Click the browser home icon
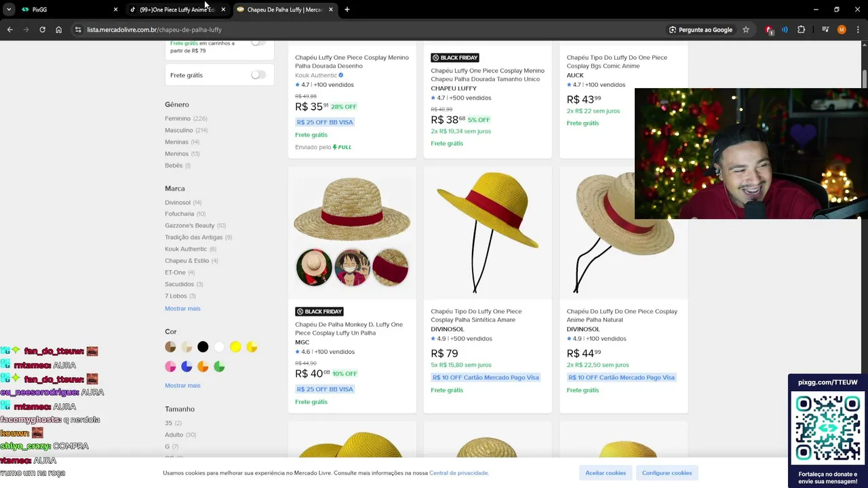 coord(59,30)
